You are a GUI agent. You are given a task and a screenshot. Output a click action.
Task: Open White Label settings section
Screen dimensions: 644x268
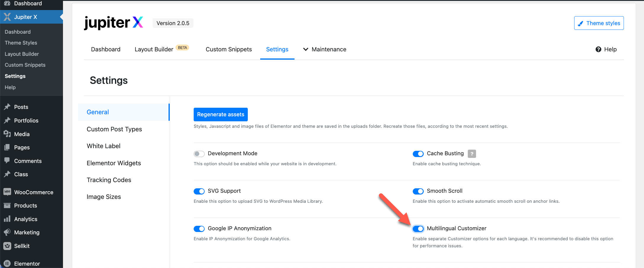coord(103,146)
